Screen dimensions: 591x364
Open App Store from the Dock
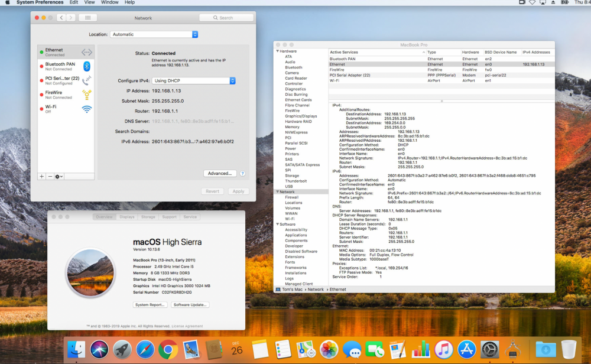point(467,349)
